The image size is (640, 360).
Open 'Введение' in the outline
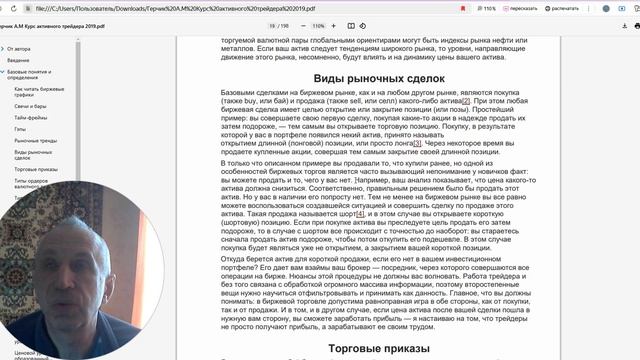[x=18, y=60]
